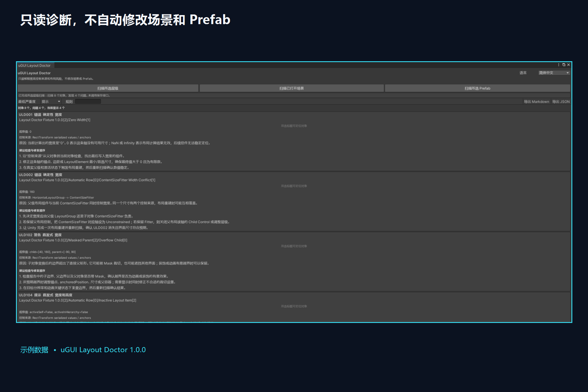
Task: Click the activeSelf=False, activeInHierarchy=false value
Action: pyautogui.click(x=59, y=312)
